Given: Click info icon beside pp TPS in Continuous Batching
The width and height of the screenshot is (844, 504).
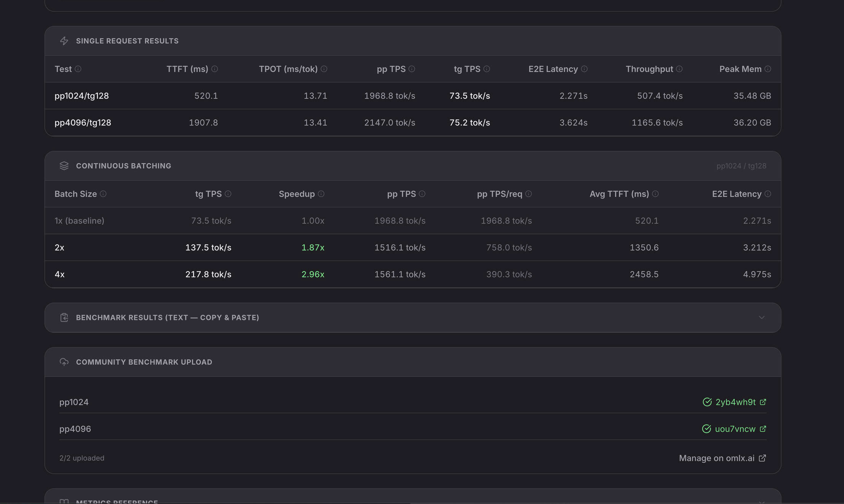Looking at the screenshot, I should (422, 194).
